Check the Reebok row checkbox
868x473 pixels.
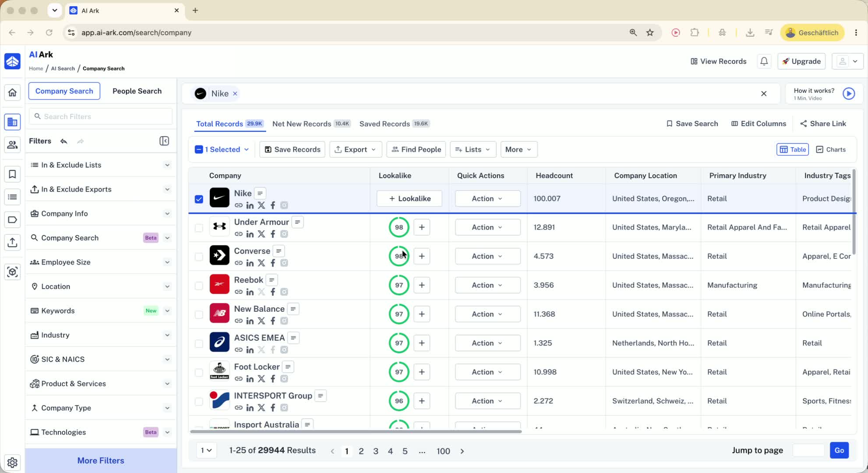(x=199, y=286)
